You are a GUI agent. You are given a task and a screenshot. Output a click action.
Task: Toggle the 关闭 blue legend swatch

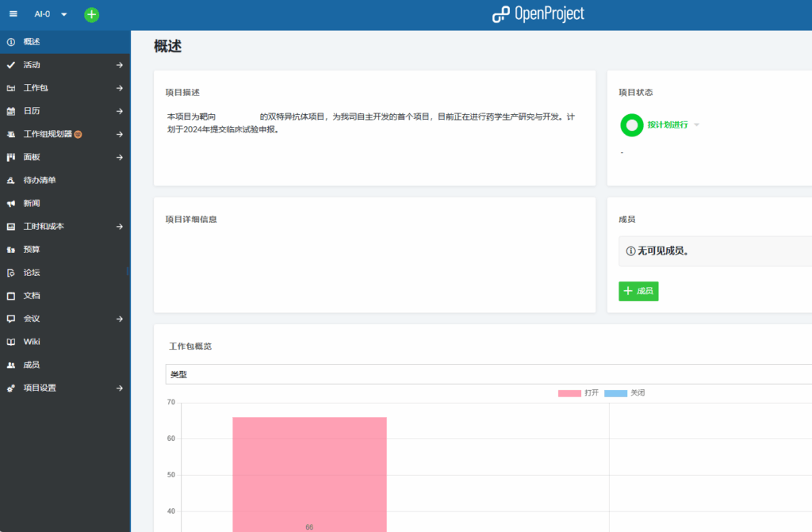point(615,393)
